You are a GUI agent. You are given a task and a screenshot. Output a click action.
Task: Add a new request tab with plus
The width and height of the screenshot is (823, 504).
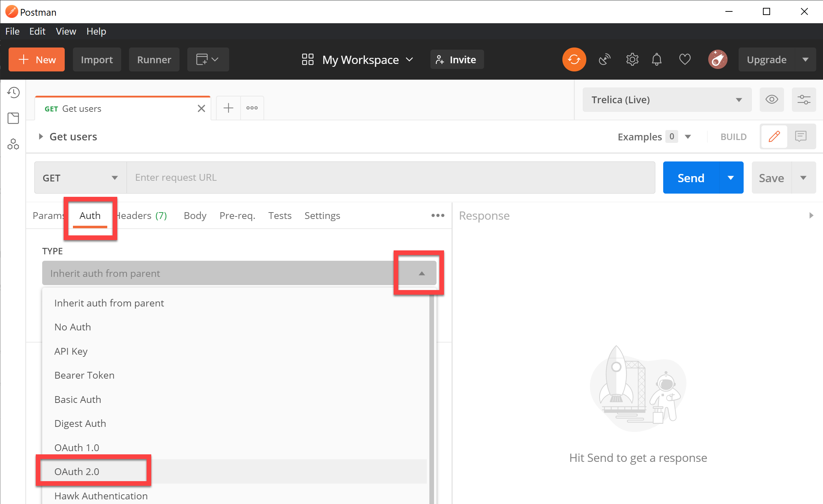(x=228, y=108)
